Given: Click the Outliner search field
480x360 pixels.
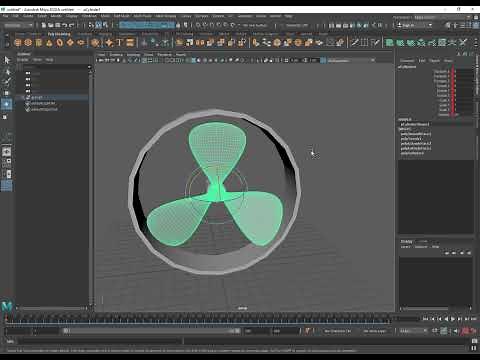Looking at the screenshot, I should pyautogui.click(x=55, y=67).
